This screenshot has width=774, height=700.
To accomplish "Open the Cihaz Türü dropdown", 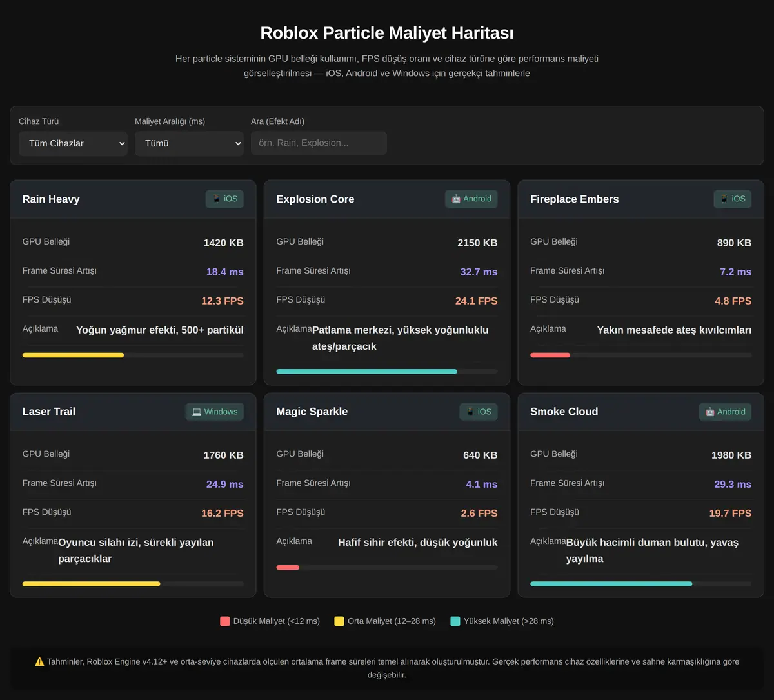I will pyautogui.click(x=73, y=143).
